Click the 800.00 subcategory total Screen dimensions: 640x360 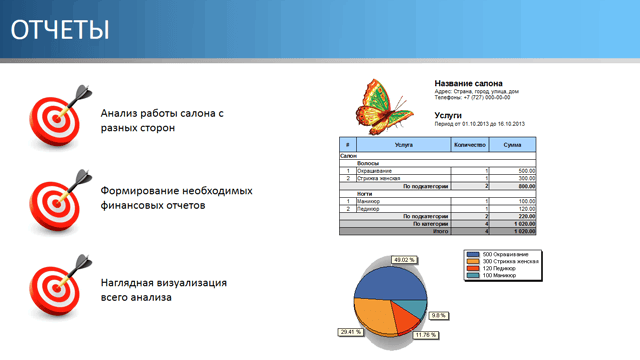512,186
